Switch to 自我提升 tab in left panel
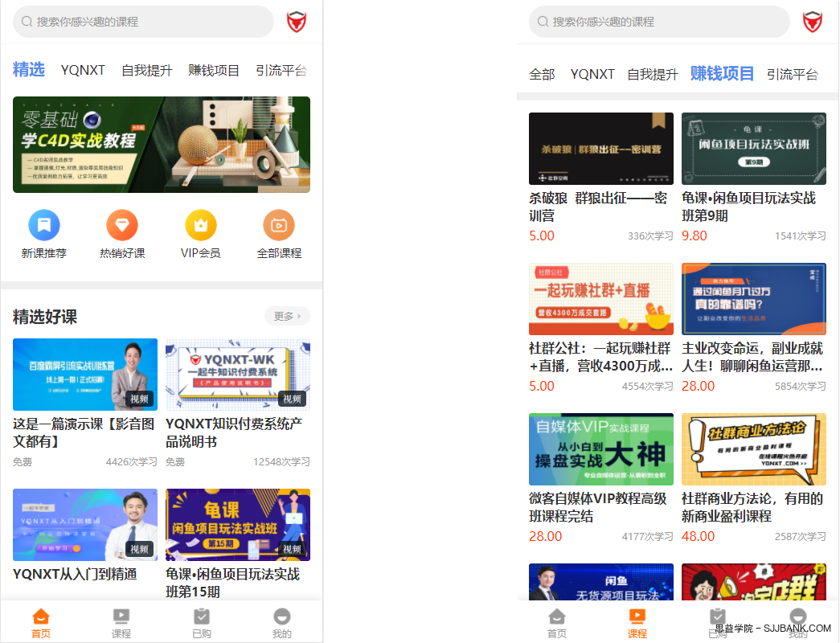The height and width of the screenshot is (643, 840). [146, 71]
